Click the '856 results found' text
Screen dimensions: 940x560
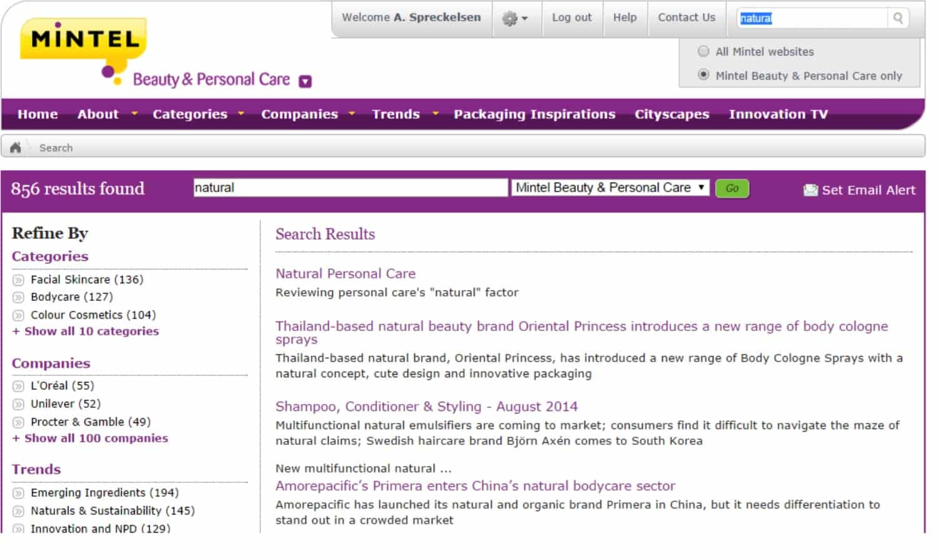pyautogui.click(x=78, y=188)
